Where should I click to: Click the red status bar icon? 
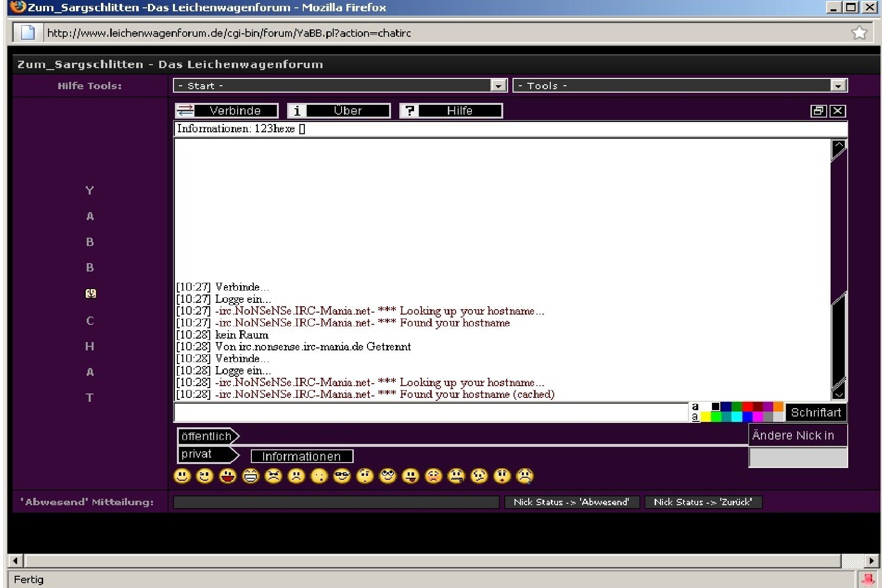tap(868, 580)
